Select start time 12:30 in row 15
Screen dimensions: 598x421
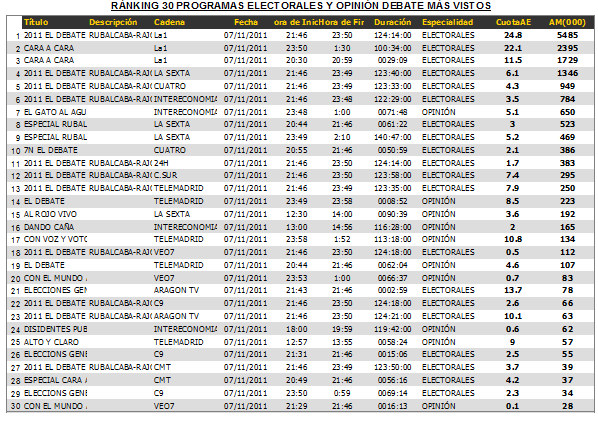click(297, 214)
